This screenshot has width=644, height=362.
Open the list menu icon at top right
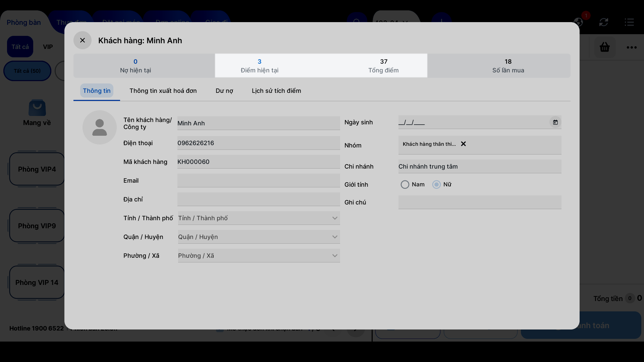629,22
